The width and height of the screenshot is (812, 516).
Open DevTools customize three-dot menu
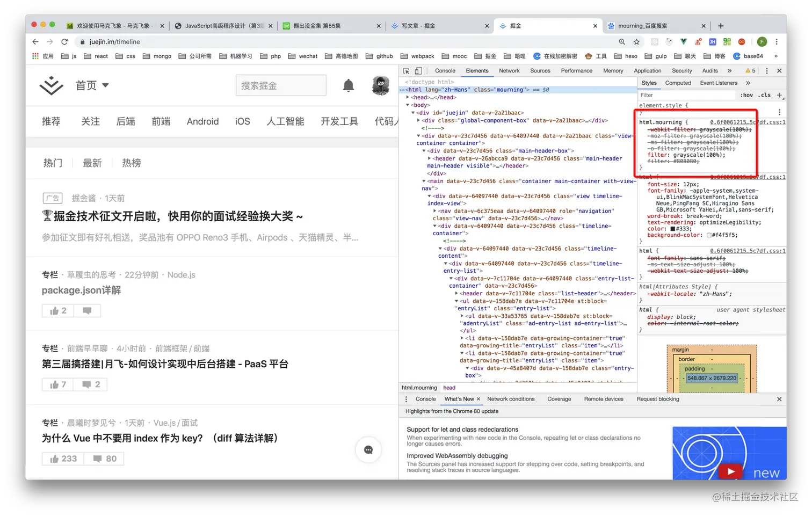pos(767,71)
